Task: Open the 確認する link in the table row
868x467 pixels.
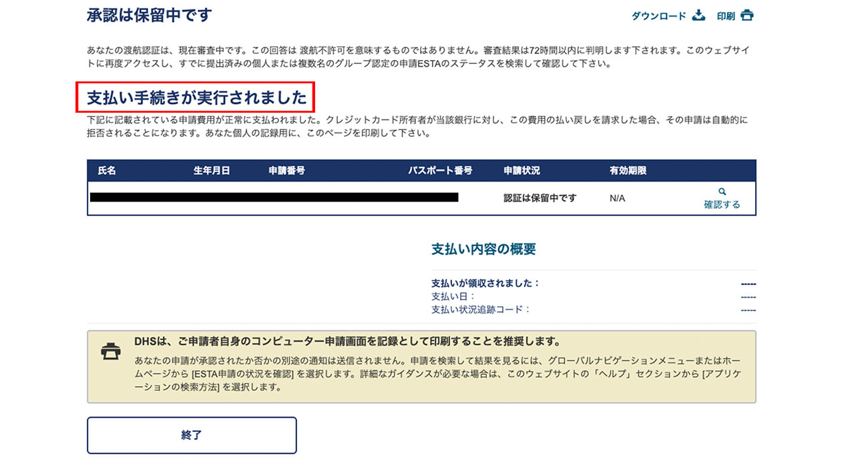Action: (x=722, y=205)
